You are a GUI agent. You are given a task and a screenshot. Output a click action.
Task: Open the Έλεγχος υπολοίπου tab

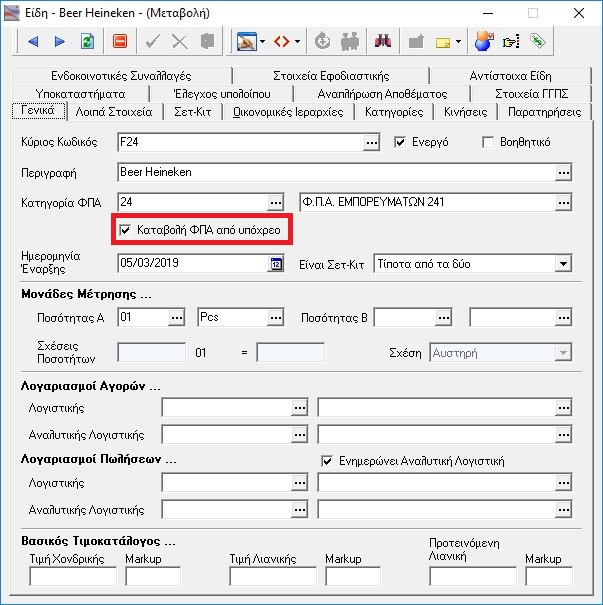222,94
